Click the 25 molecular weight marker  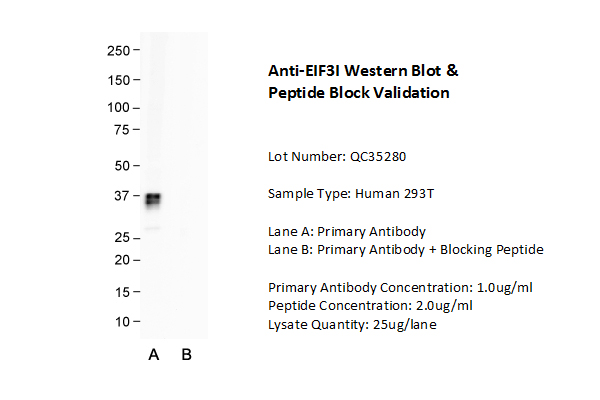tap(122, 238)
